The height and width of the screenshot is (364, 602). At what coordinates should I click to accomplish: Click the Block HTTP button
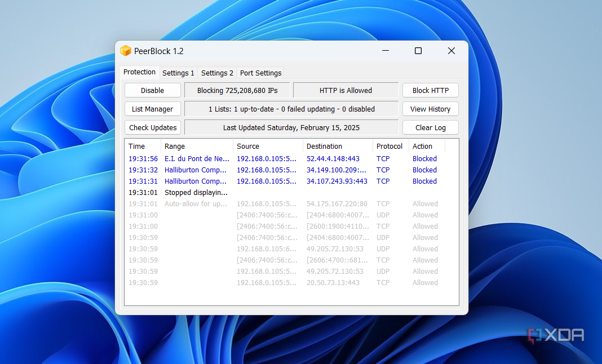(431, 90)
